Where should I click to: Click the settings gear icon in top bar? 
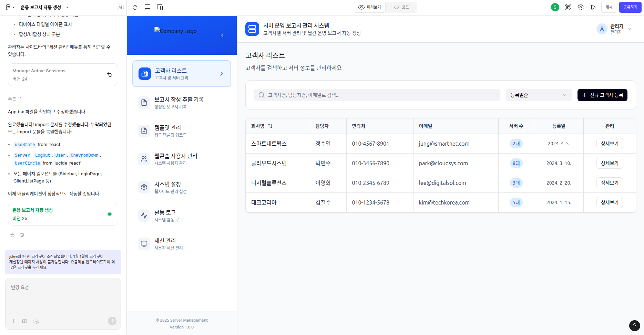[x=581, y=7]
